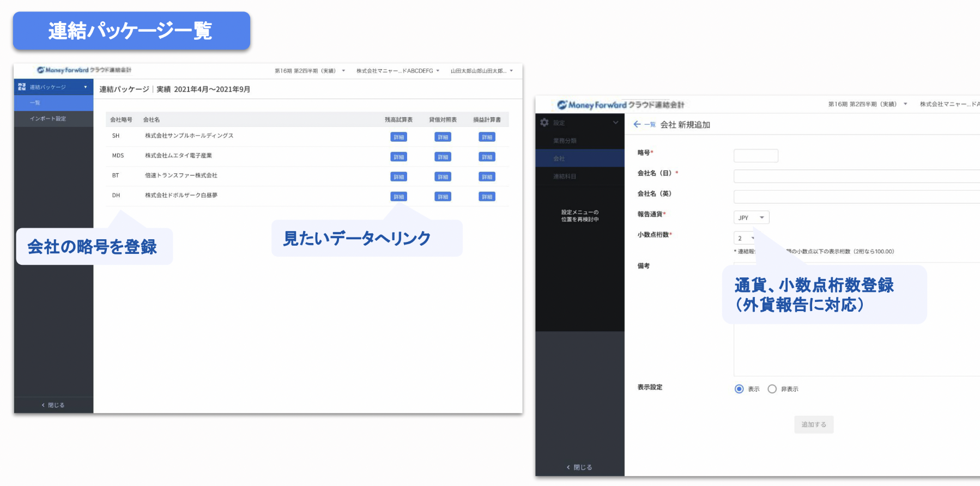Click 閉じる at bottom of right sidebar
The image size is (980, 486).
pyautogui.click(x=579, y=467)
